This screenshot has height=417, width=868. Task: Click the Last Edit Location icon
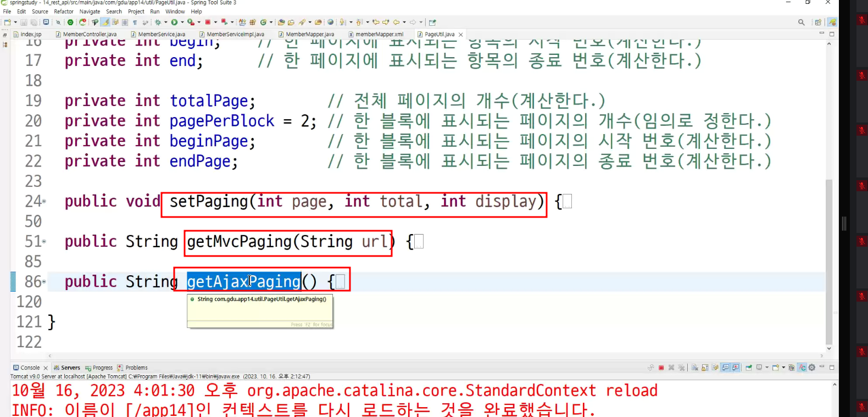[x=376, y=22]
